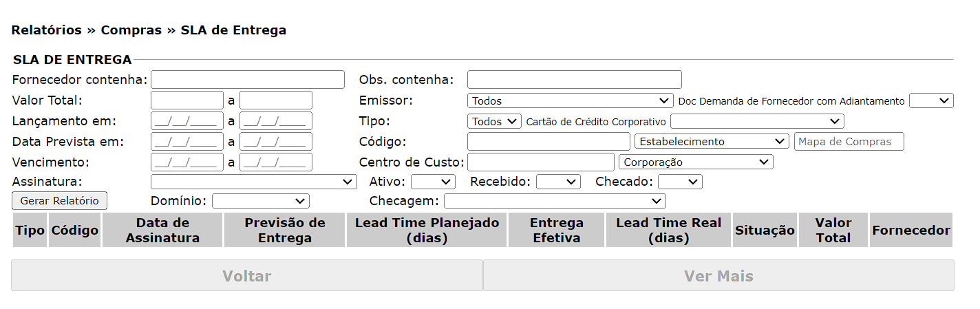Focus the Obs. contenha input field
The height and width of the screenshot is (309, 980).
(x=574, y=80)
